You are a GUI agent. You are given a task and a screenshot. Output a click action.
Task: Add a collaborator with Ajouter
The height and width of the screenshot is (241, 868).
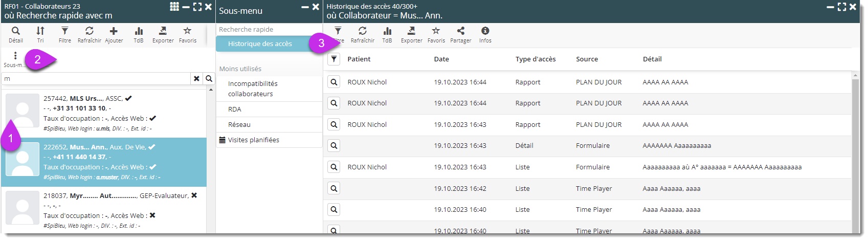coord(114,34)
